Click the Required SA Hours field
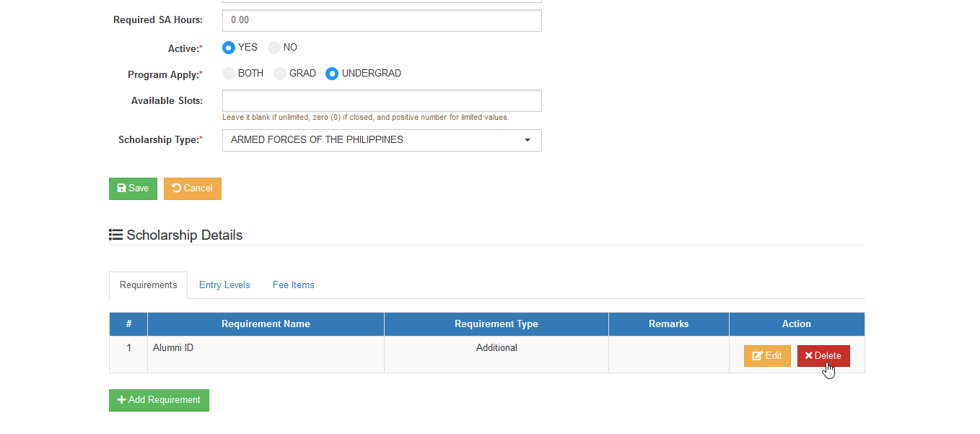The width and height of the screenshot is (980, 434). pyautogui.click(x=382, y=20)
